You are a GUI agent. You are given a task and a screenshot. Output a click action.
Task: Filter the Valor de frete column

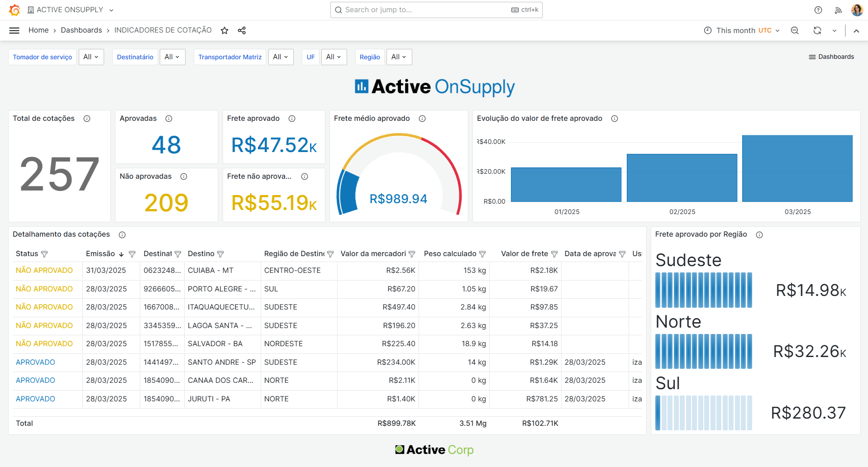tap(554, 254)
